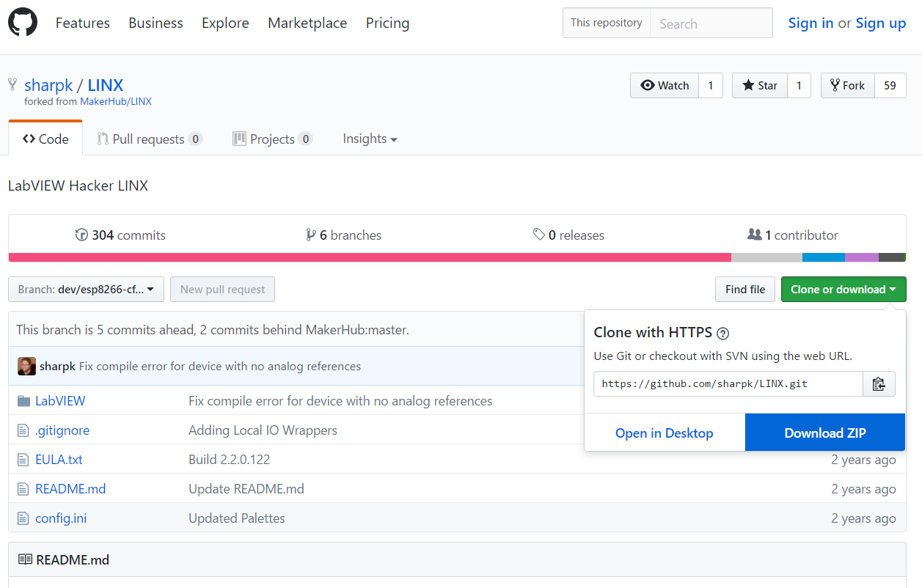Image resolution: width=922 pixels, height=588 pixels.
Task: Click the project board icon beside Projects
Action: [x=239, y=139]
